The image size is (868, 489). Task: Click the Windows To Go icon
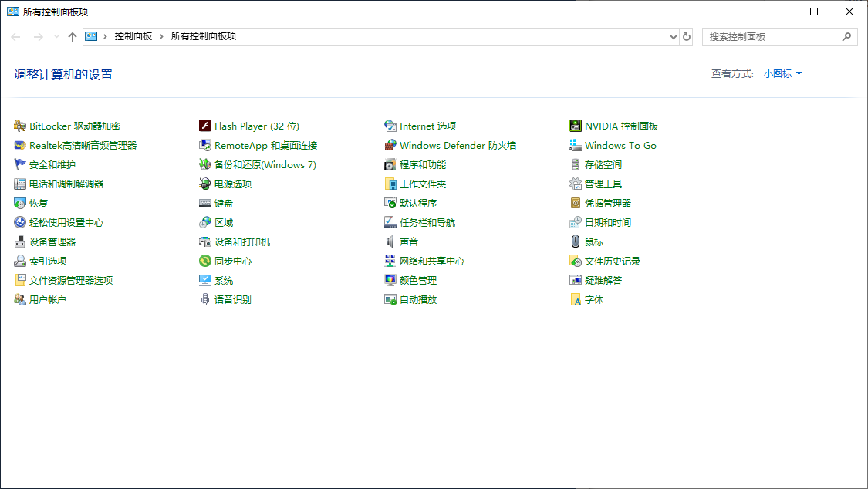point(575,146)
